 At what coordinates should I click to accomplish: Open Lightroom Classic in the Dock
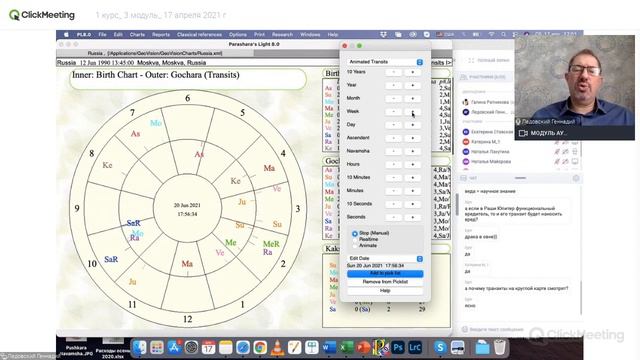[415, 348]
